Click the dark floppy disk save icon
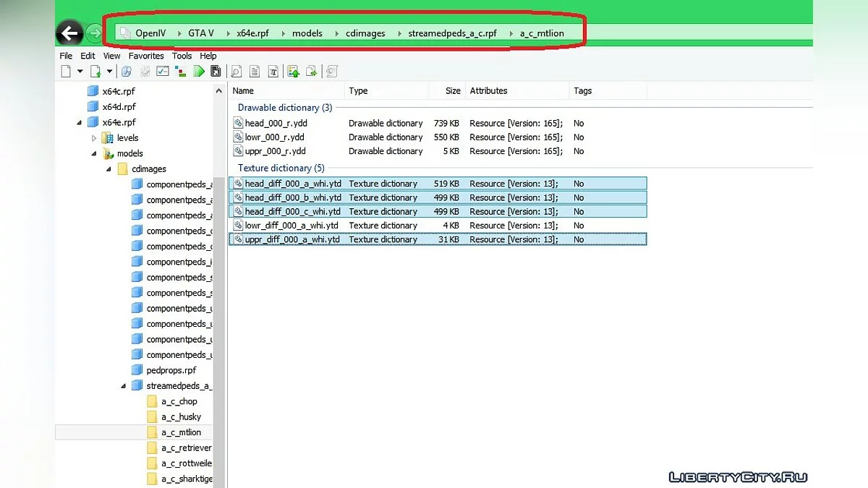The width and height of the screenshot is (868, 488). coord(216,71)
